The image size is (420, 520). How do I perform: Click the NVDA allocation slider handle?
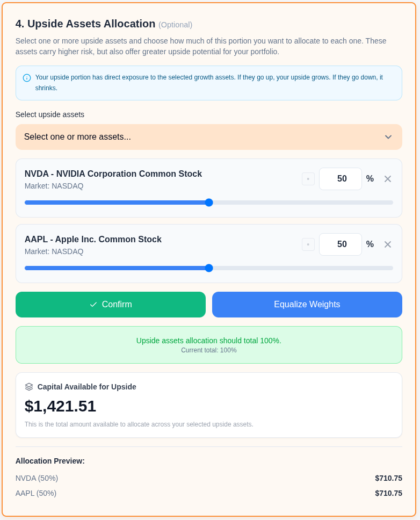click(208, 203)
